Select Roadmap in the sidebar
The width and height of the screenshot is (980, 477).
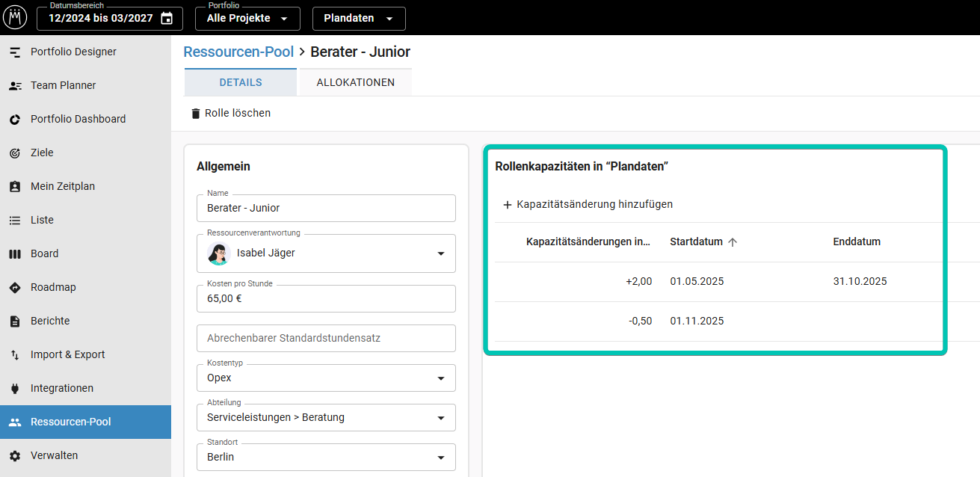(85, 288)
